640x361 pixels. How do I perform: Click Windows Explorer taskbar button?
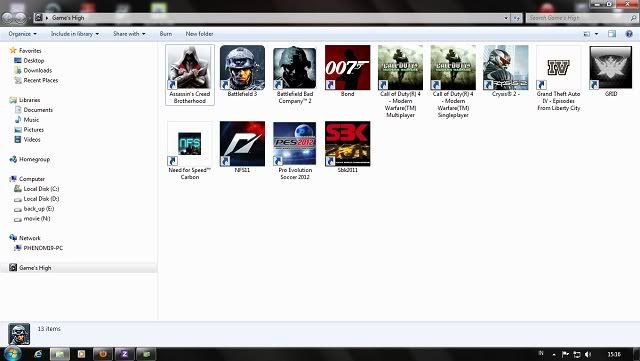coord(60,354)
